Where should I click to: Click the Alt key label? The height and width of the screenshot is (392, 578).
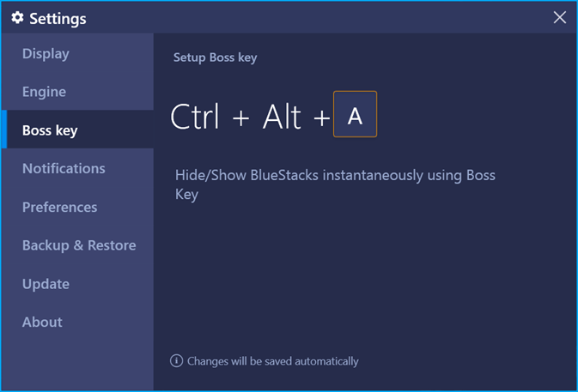pos(282,117)
